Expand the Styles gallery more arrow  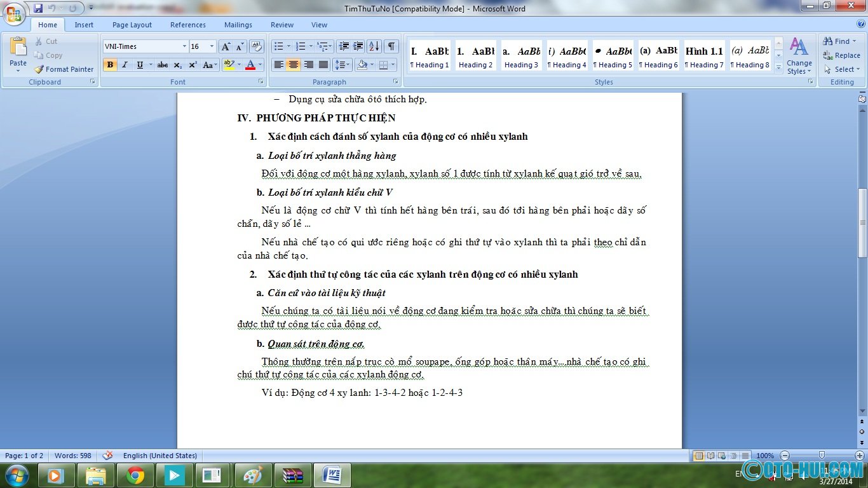[x=779, y=68]
